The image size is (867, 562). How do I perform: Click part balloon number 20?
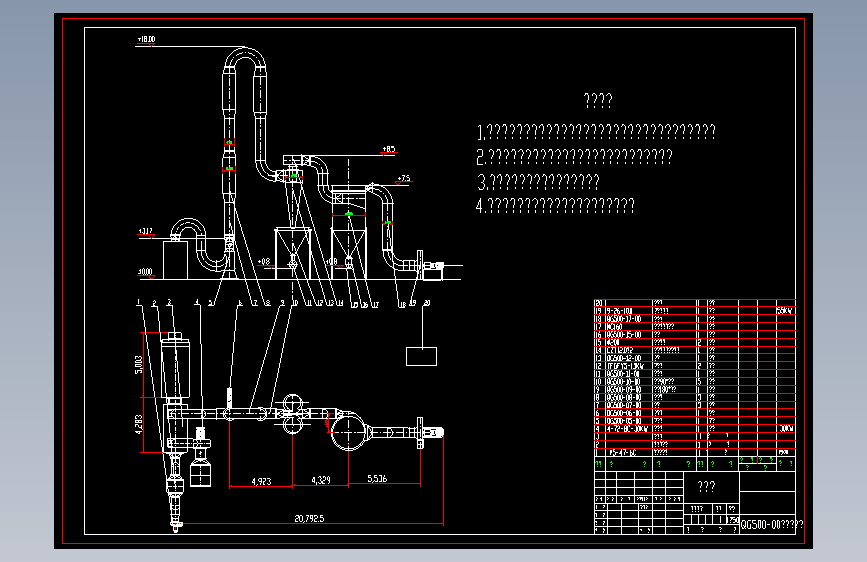tap(426, 303)
